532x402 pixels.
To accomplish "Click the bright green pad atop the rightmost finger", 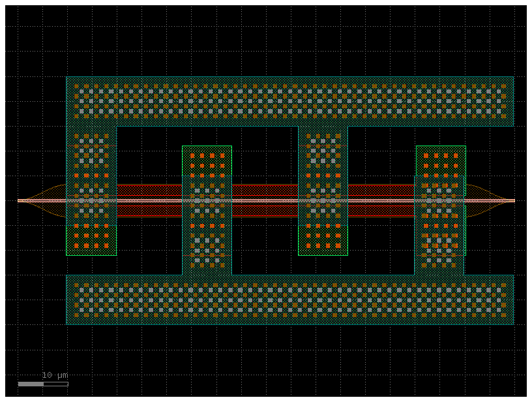I will click(441, 161).
